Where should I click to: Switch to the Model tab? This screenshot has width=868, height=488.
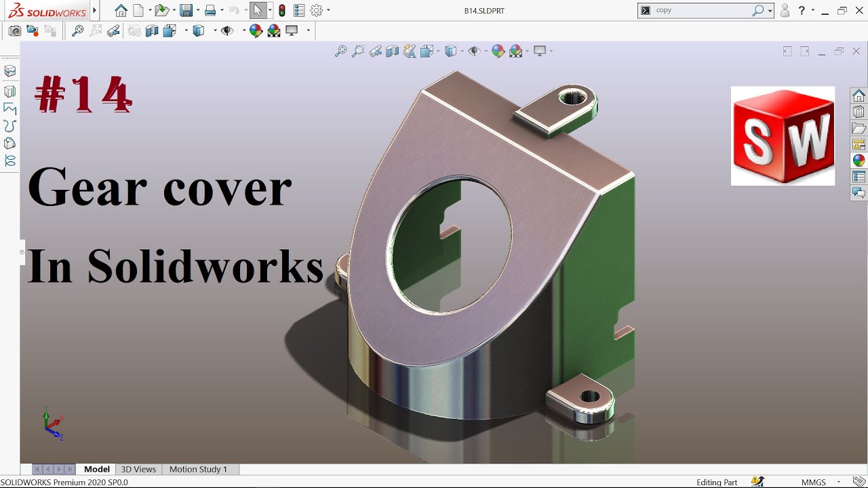coord(97,469)
